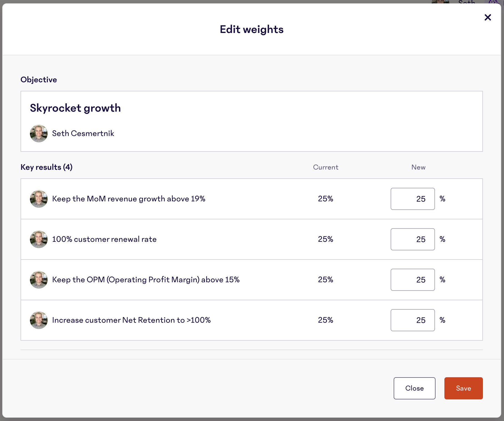Click the Key results (4) heading
Image resolution: width=504 pixels, height=421 pixels.
pyautogui.click(x=47, y=167)
